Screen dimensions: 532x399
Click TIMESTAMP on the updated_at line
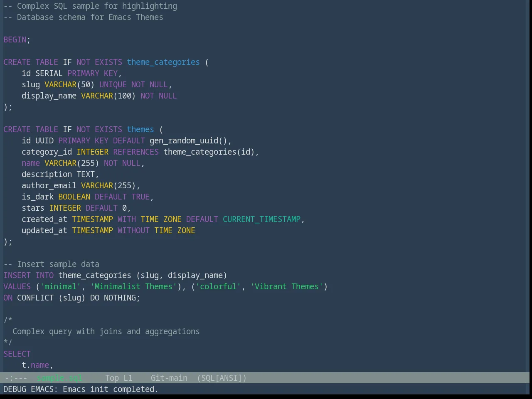(93, 230)
